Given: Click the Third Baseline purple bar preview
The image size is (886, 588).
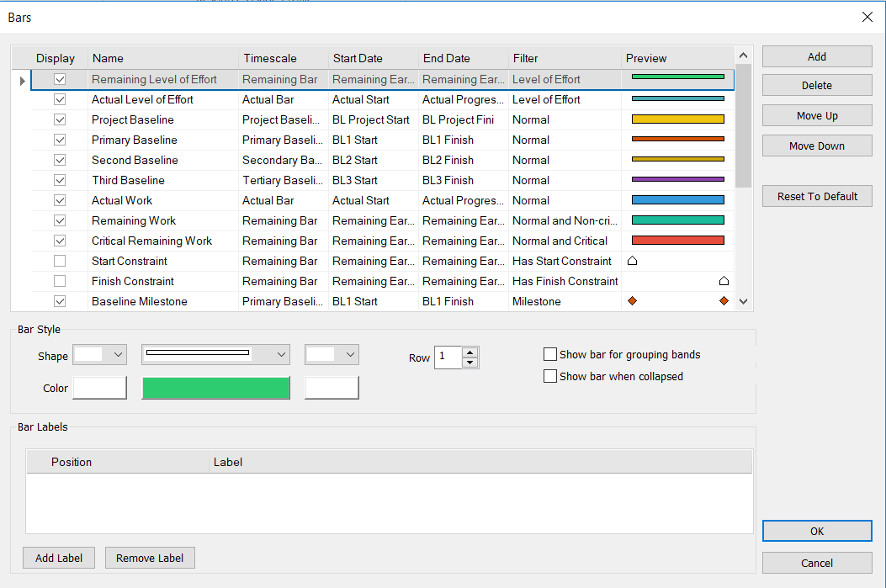Looking at the screenshot, I should pyautogui.click(x=677, y=180).
